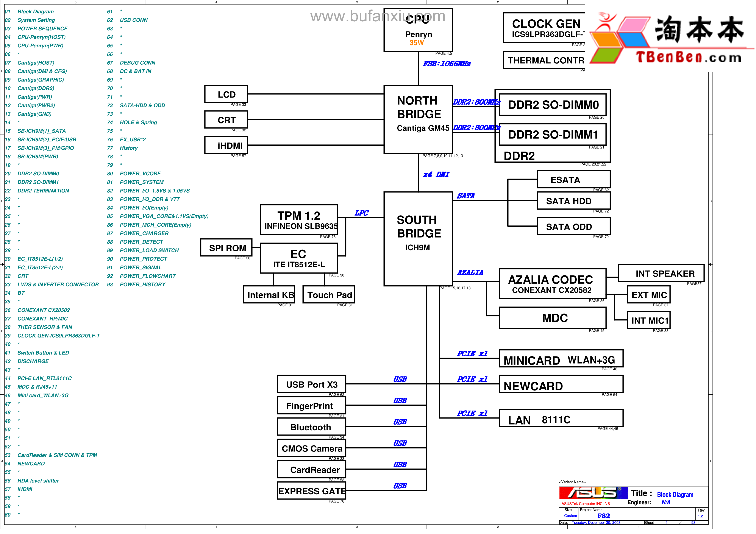Select the NORTH BRIDGE Cantiga GM45 block
Image resolution: width=756 pixels, height=534 pixels.
click(x=418, y=119)
